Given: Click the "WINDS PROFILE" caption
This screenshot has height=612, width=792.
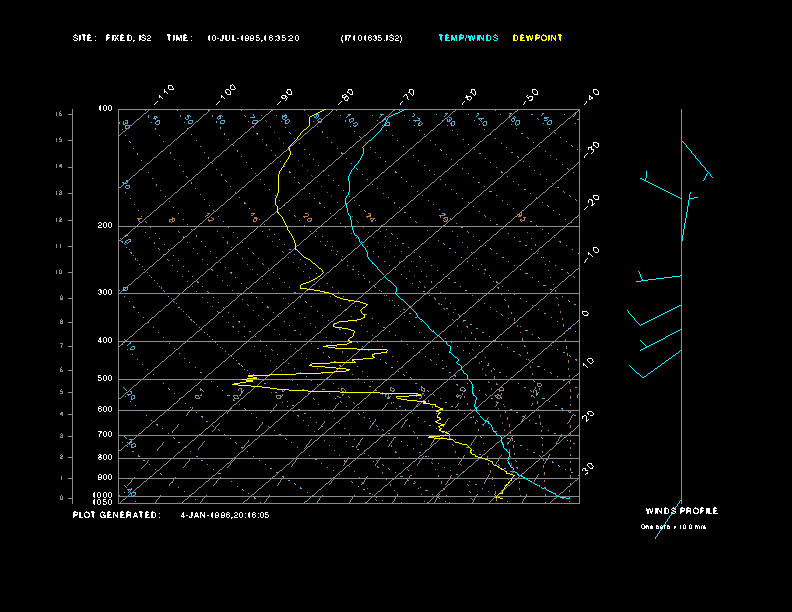Looking at the screenshot, I should tap(681, 511).
